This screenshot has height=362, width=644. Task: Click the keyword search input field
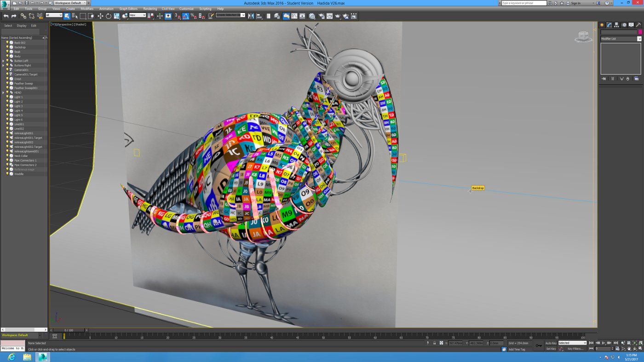[524, 3]
